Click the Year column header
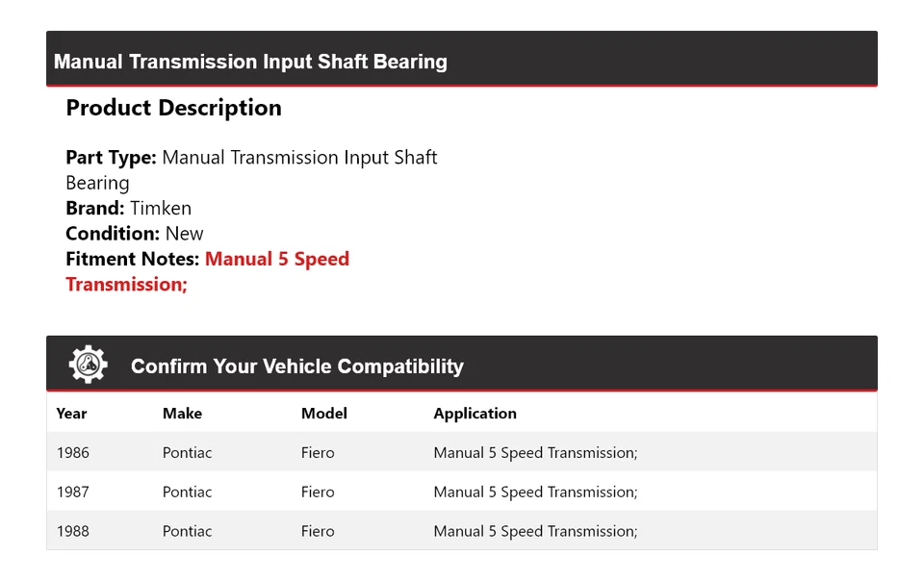This screenshot has height=581, width=924. (71, 414)
